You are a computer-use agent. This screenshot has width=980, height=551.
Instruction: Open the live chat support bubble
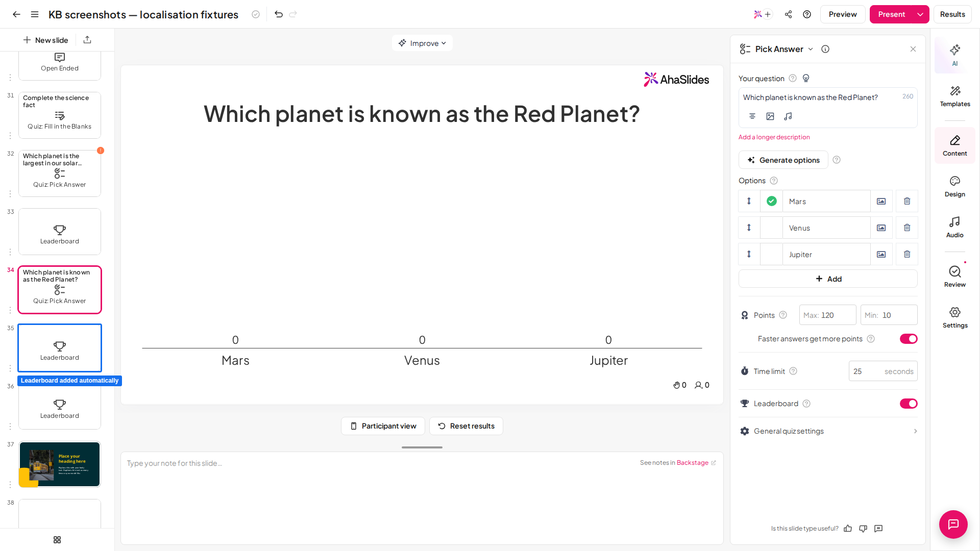click(x=953, y=524)
